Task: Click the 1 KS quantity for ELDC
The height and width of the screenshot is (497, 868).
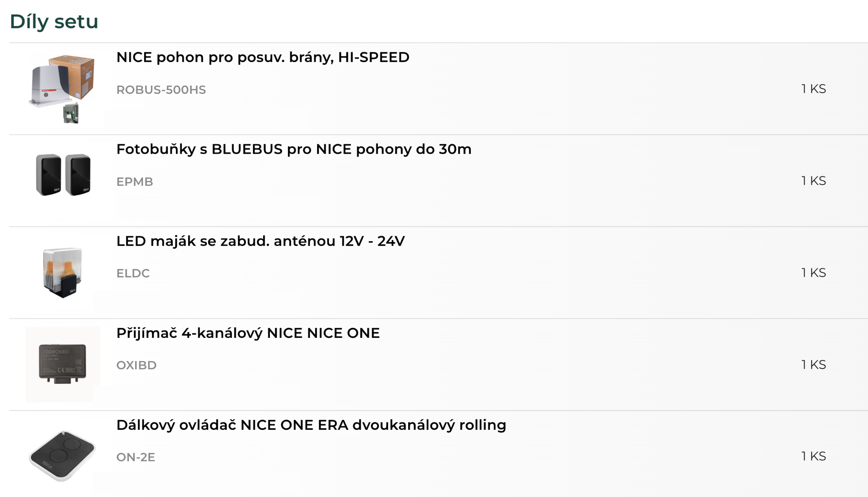Action: (814, 273)
